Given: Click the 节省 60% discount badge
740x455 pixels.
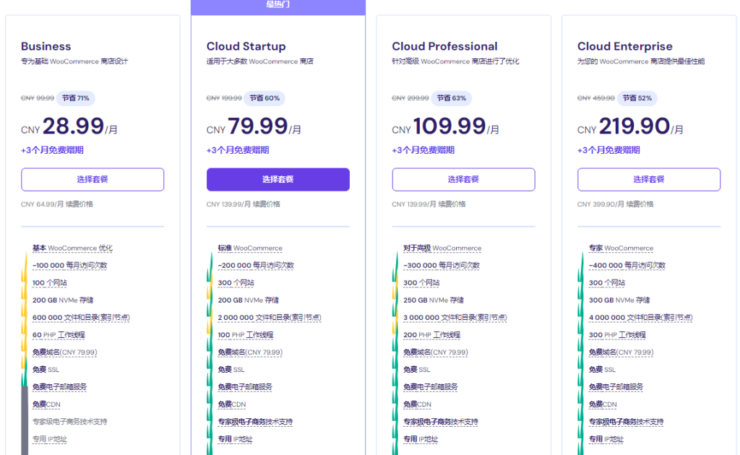Looking at the screenshot, I should click(264, 98).
